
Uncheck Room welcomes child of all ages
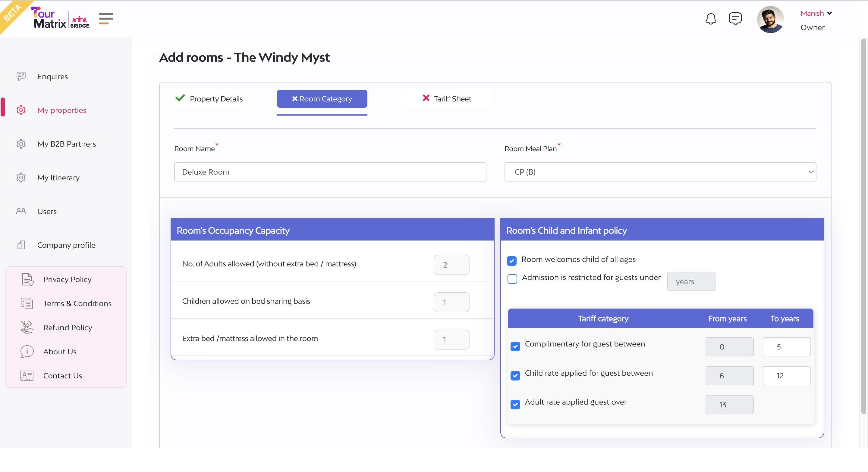[511, 261]
